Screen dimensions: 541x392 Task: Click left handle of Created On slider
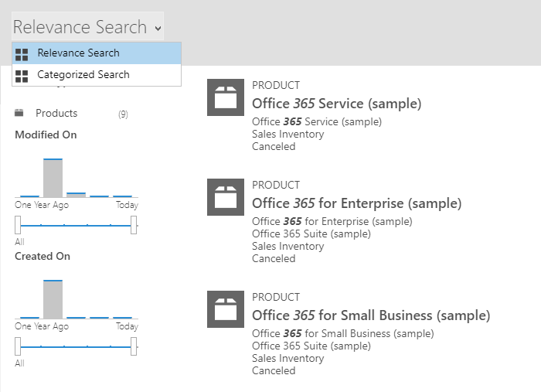[18, 346]
